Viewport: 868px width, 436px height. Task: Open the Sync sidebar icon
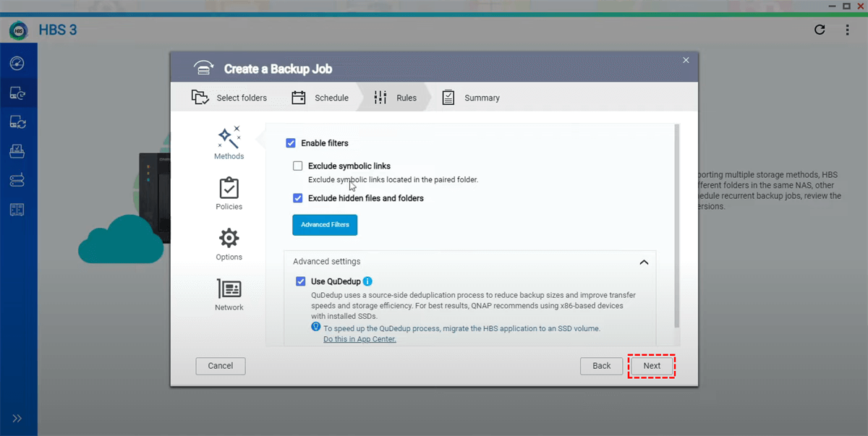click(x=17, y=123)
